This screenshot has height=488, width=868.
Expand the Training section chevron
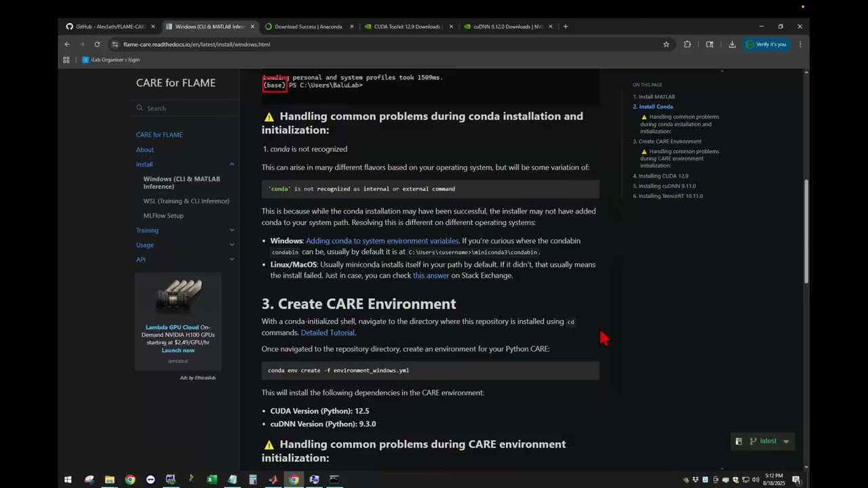pyautogui.click(x=231, y=230)
